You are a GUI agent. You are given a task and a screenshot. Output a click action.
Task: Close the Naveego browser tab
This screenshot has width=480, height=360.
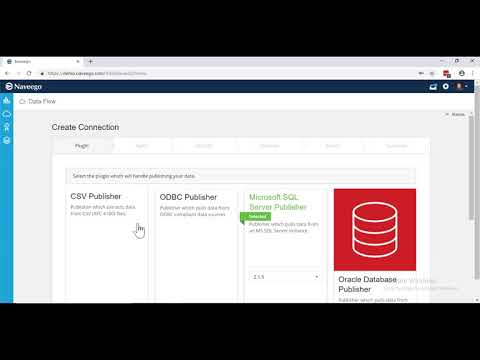coord(78,61)
